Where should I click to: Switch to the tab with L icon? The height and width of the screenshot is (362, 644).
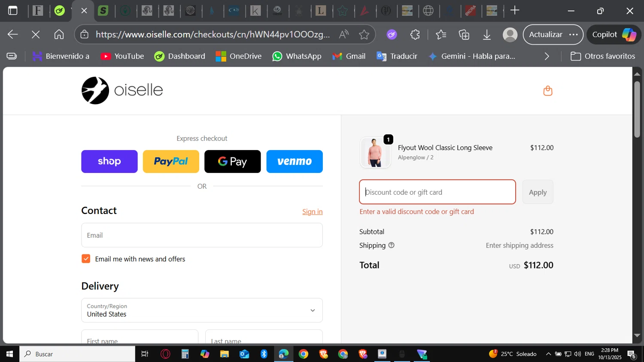coord(321,11)
